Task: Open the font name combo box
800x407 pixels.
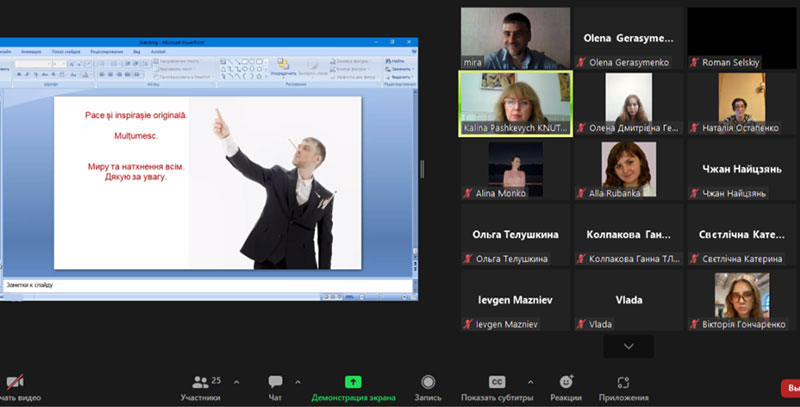Action: pyautogui.click(x=33, y=64)
